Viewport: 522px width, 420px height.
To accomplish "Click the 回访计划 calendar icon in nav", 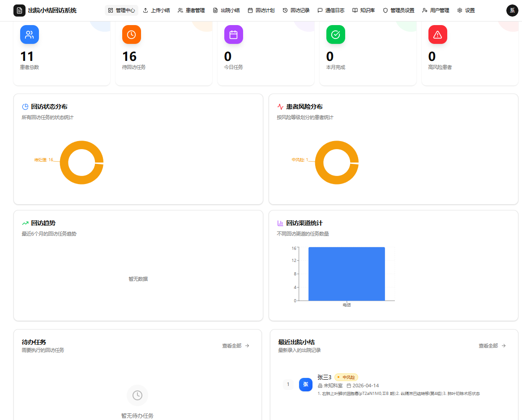I will pyautogui.click(x=250, y=10).
